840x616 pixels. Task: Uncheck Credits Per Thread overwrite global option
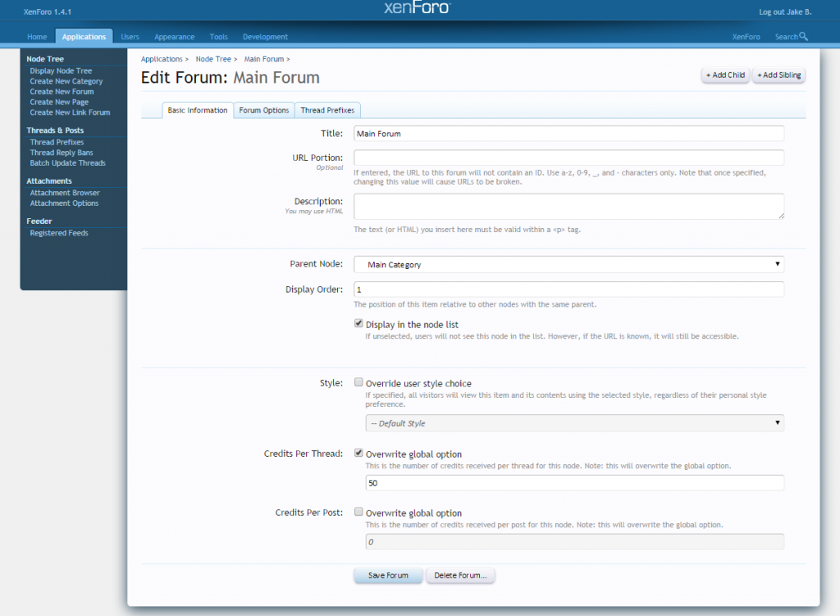point(358,453)
